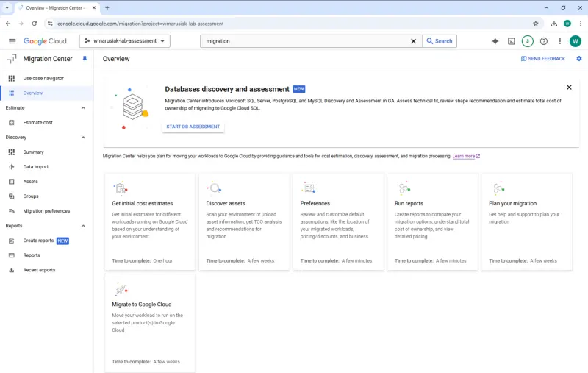Screen dimensions: 588x373
Task: Dismiss the Databases discovery banner
Action: click(569, 87)
